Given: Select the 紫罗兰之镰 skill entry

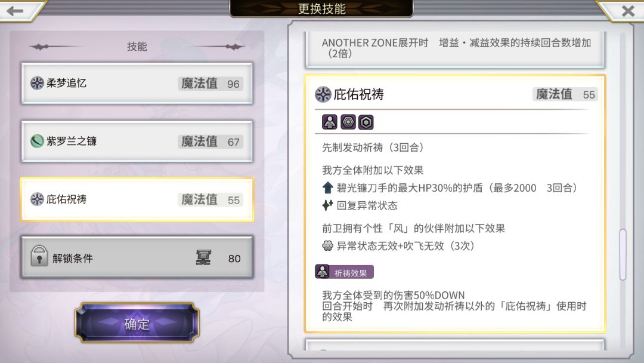Looking at the screenshot, I should (x=137, y=141).
